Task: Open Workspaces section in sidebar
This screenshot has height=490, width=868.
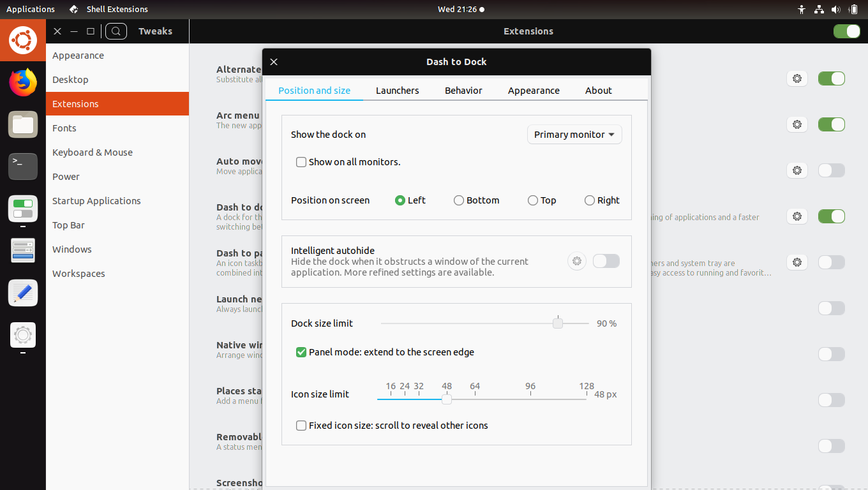Action: 117,274
